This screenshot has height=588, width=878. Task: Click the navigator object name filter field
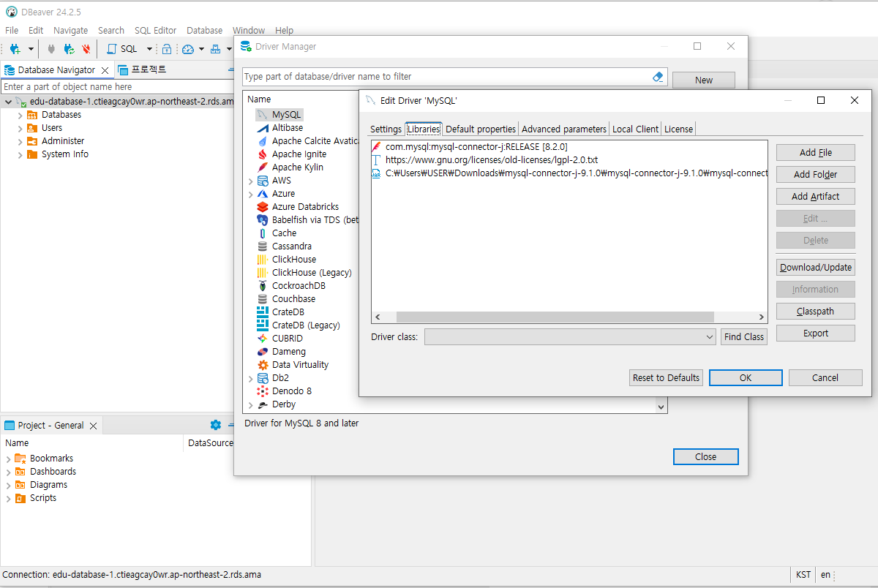tap(116, 86)
